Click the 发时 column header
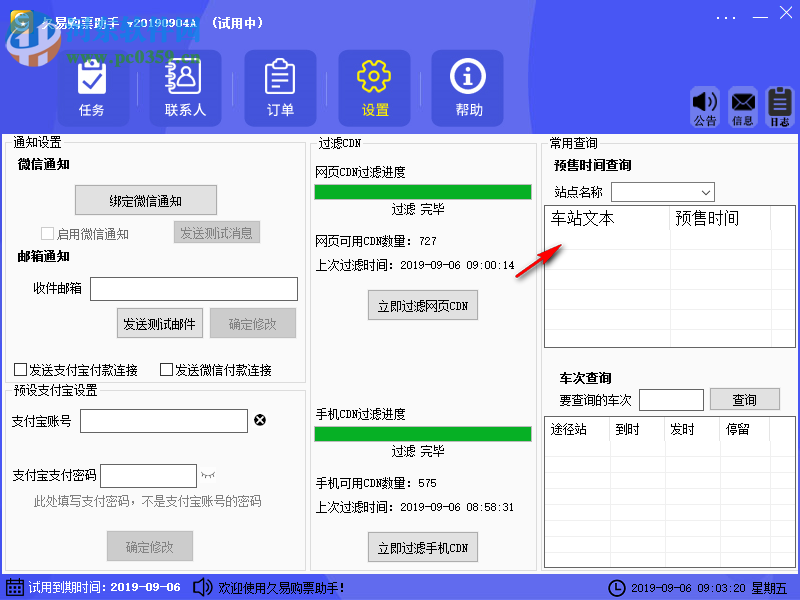The height and width of the screenshot is (600, 800). 692,429
